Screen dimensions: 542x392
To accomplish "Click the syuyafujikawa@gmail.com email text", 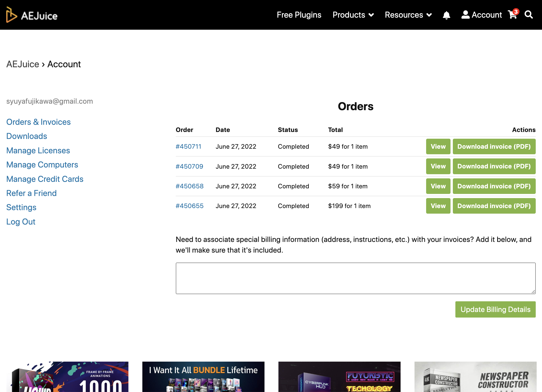I will (49, 101).
